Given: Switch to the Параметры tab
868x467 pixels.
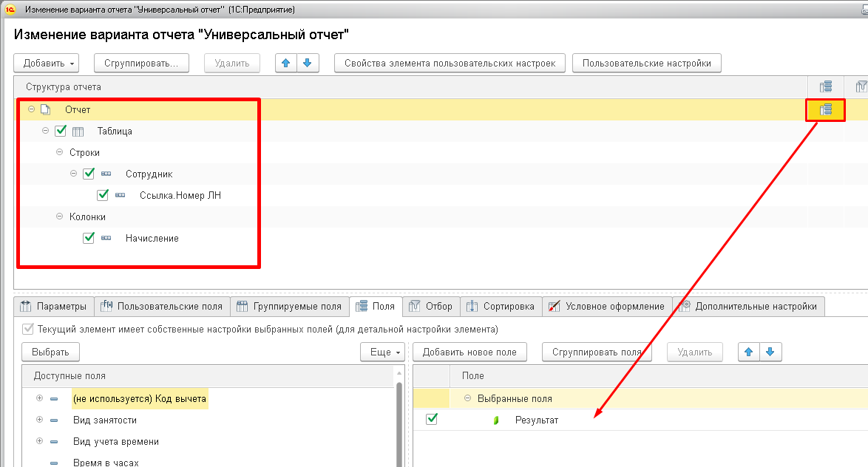Looking at the screenshot, I should [x=54, y=307].
